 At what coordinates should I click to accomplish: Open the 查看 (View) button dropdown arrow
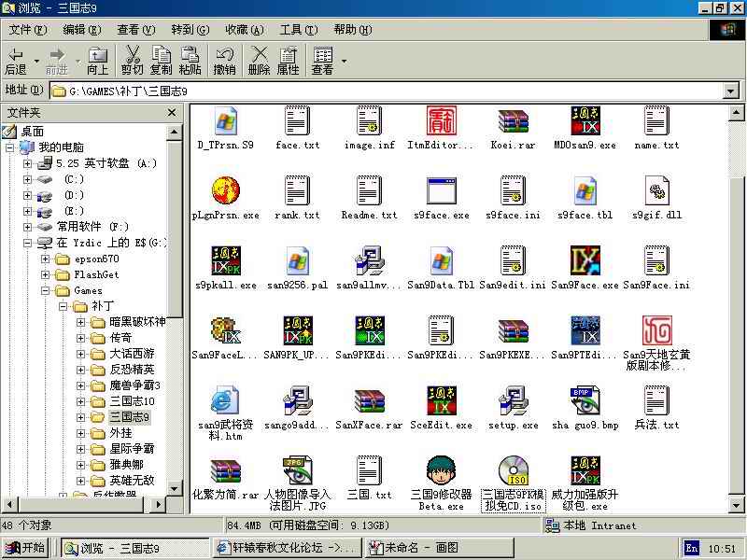[x=344, y=62]
